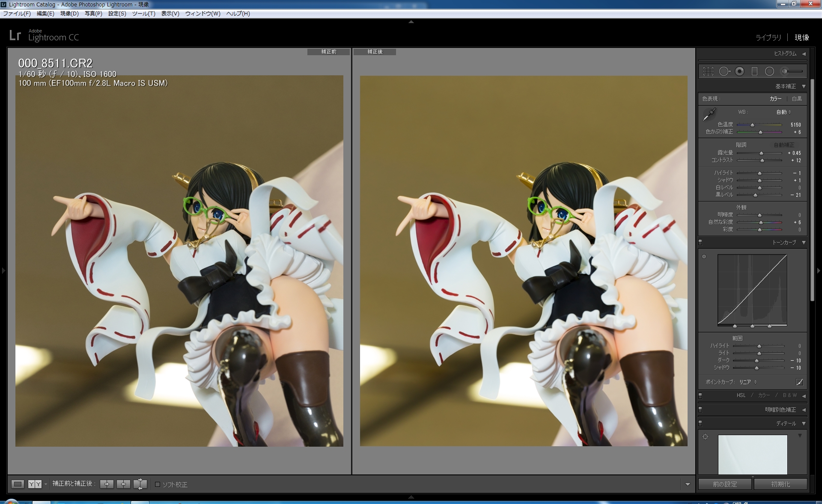822x504 pixels.
Task: Click the 自動補正 auto tone button
Action: [x=784, y=145]
